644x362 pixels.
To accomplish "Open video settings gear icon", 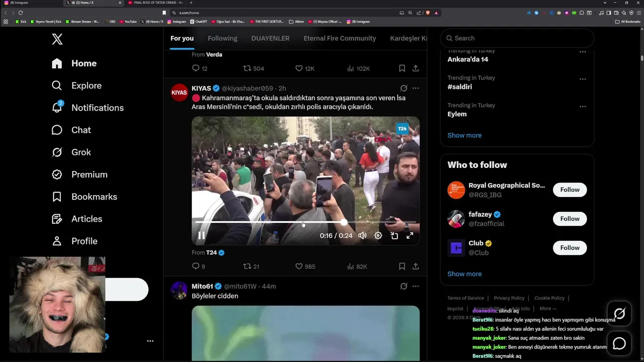I will (378, 235).
